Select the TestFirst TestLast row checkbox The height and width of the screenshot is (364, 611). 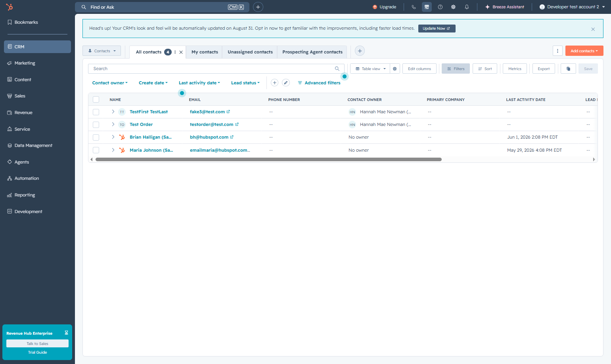[x=96, y=112]
